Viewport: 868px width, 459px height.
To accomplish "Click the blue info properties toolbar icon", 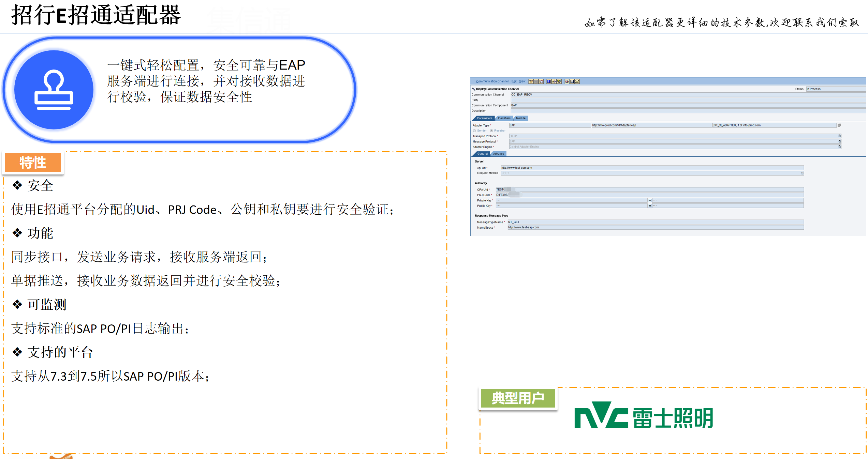I will 549,81.
